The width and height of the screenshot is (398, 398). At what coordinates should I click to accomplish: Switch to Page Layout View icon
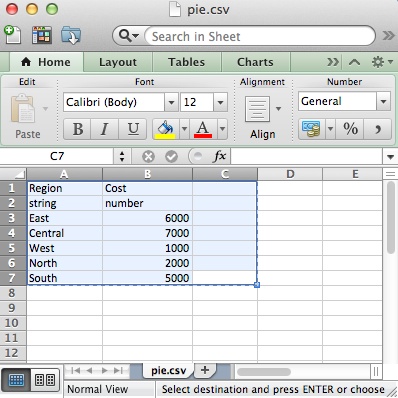coord(45,380)
